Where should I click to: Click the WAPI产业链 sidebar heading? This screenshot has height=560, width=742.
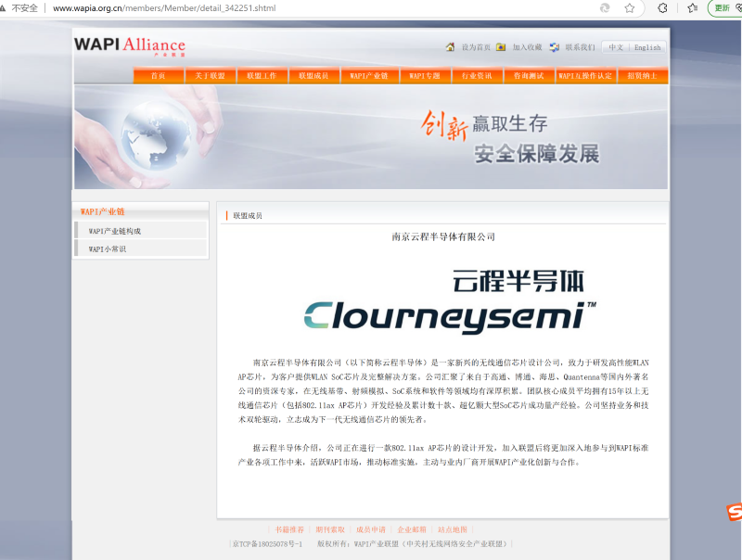(x=102, y=211)
